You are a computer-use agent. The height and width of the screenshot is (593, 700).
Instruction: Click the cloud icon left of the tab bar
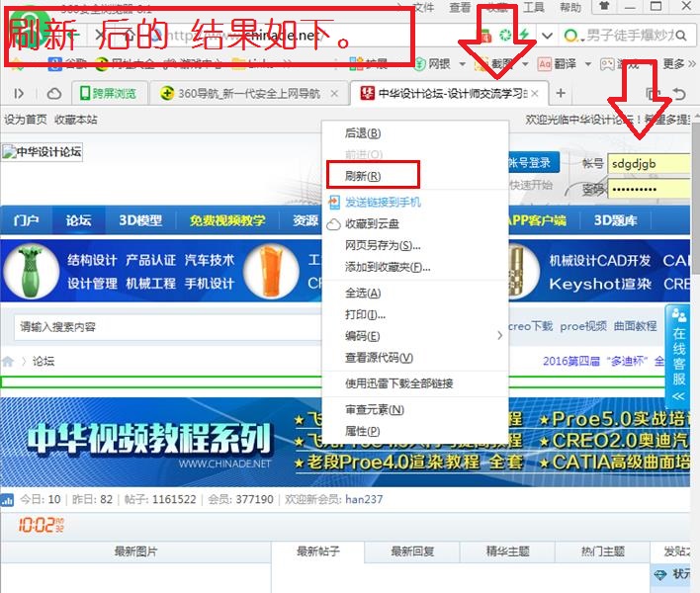point(54,93)
